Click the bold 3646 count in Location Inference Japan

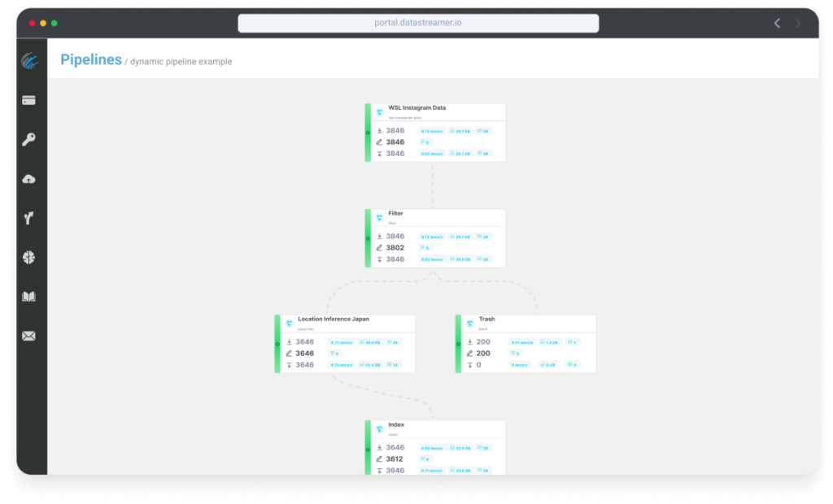[x=304, y=354]
